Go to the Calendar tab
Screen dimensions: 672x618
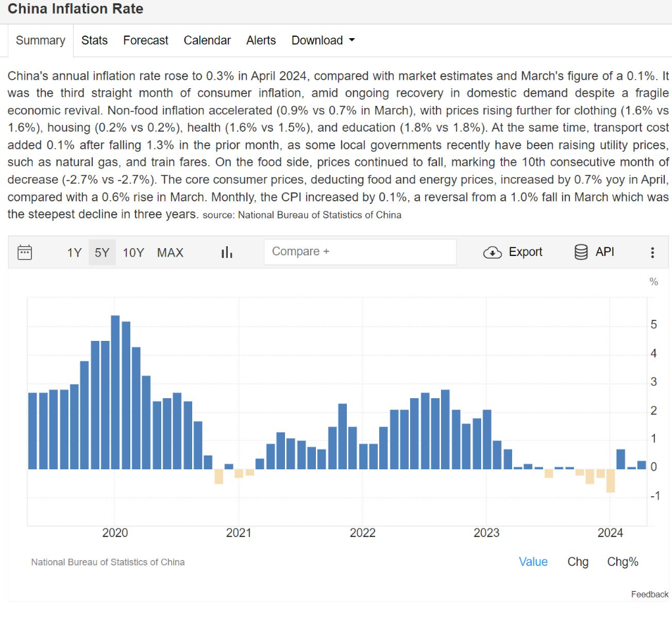click(x=207, y=40)
